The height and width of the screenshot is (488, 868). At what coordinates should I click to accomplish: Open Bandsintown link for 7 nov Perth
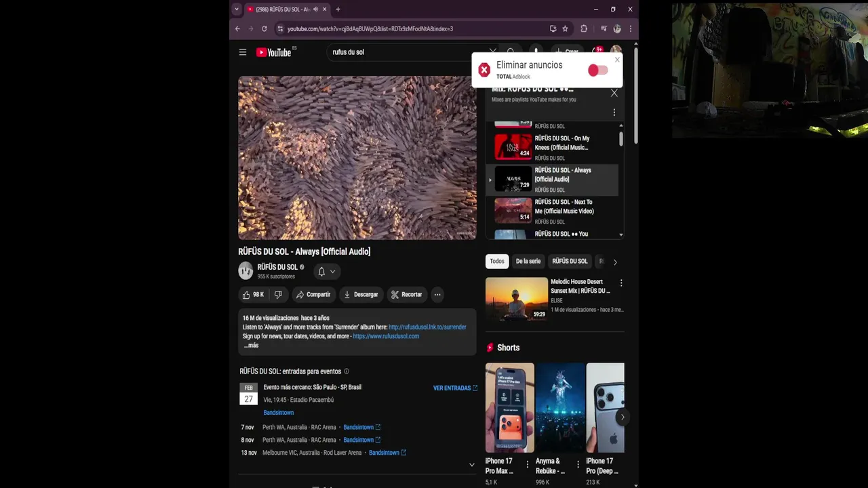click(x=361, y=428)
